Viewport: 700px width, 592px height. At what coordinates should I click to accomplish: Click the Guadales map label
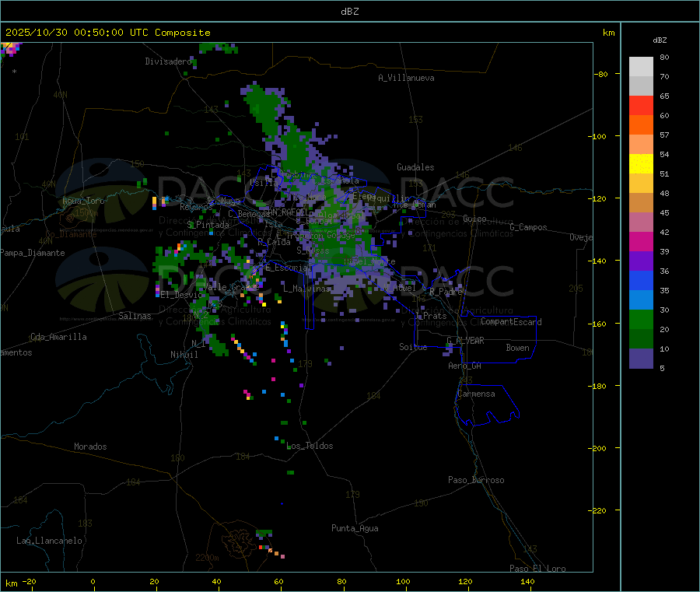click(415, 167)
